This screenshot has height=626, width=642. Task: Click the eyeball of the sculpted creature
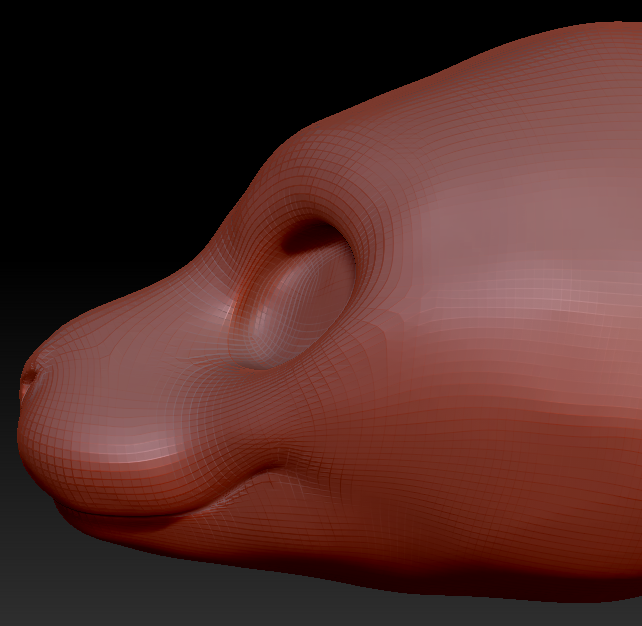(303, 306)
